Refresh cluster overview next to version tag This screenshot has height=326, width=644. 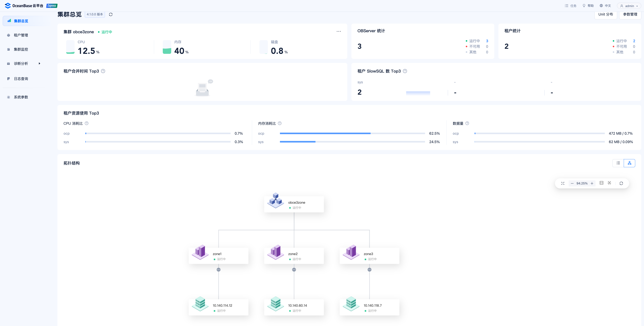(x=111, y=15)
